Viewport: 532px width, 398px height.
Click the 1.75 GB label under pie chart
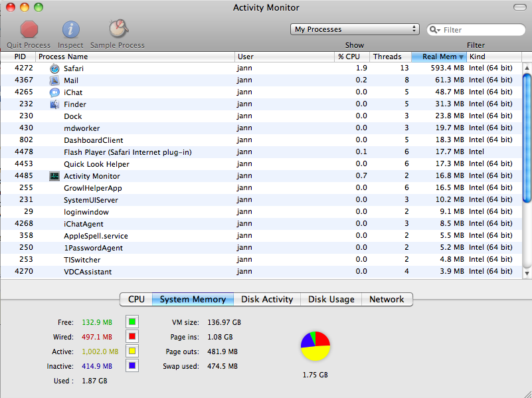[x=315, y=375]
